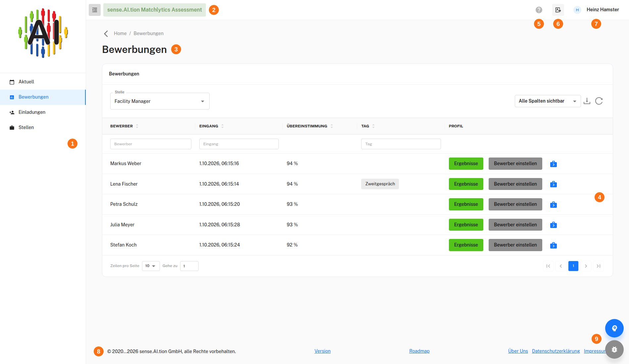Viewport: 629px width, 364px height.
Task: Go to the last page of results
Action: (x=599, y=266)
